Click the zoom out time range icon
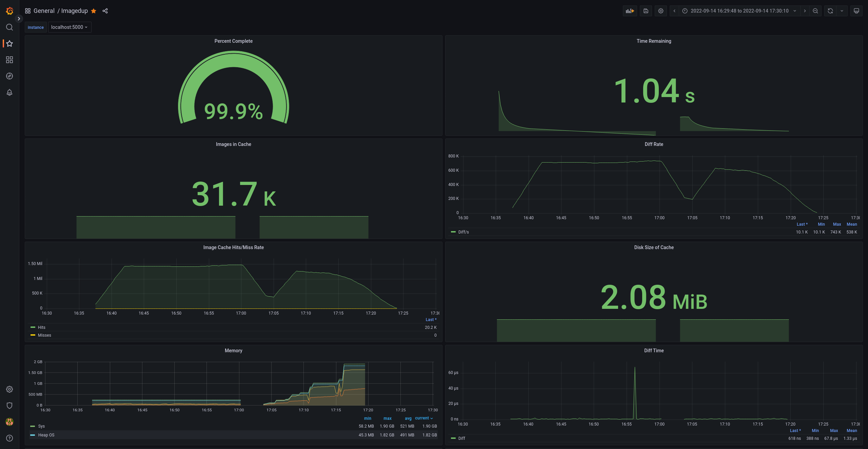868x449 pixels. [x=815, y=11]
